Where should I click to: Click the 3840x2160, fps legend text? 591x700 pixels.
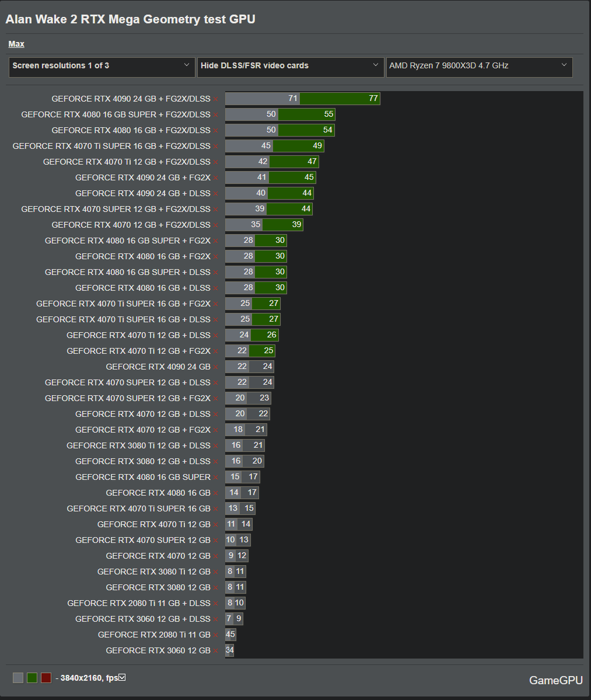point(89,678)
